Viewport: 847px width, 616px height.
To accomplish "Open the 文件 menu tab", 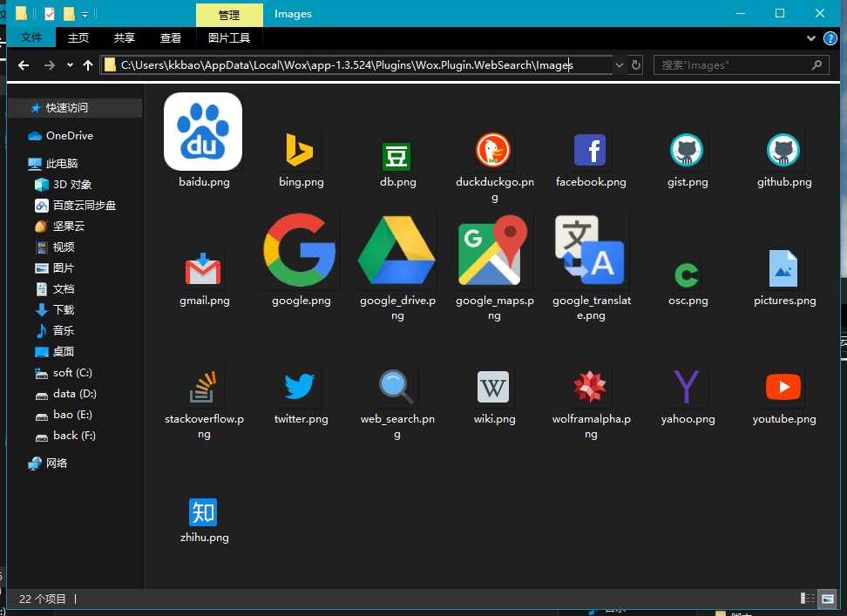I will click(31, 38).
